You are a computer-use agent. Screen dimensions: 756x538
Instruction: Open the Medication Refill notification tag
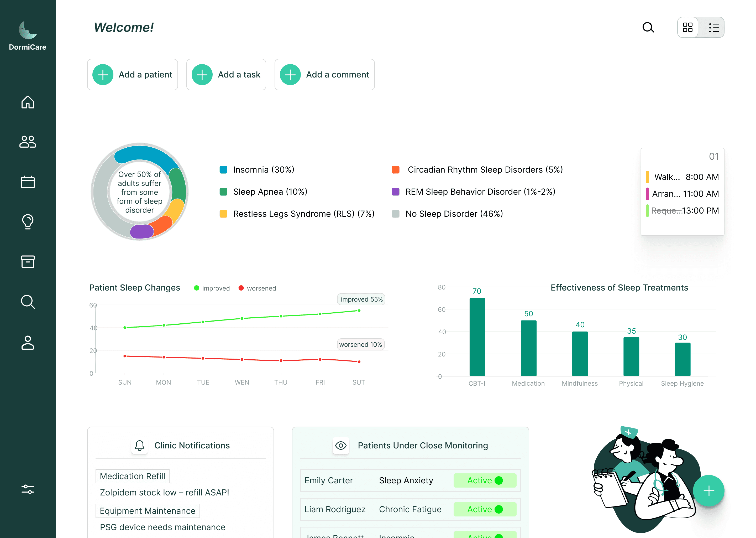pos(132,476)
